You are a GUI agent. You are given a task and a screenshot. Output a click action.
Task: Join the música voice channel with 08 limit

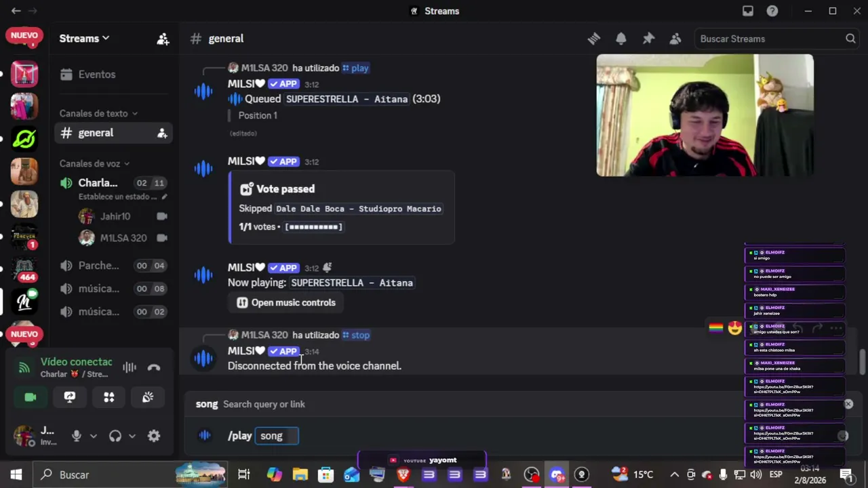point(113,289)
